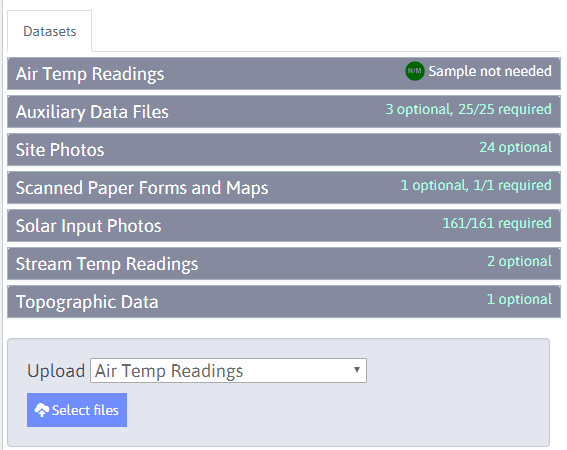Expand the Stream Temp Readings section
Viewport: 567px width, 450px height.
284,263
